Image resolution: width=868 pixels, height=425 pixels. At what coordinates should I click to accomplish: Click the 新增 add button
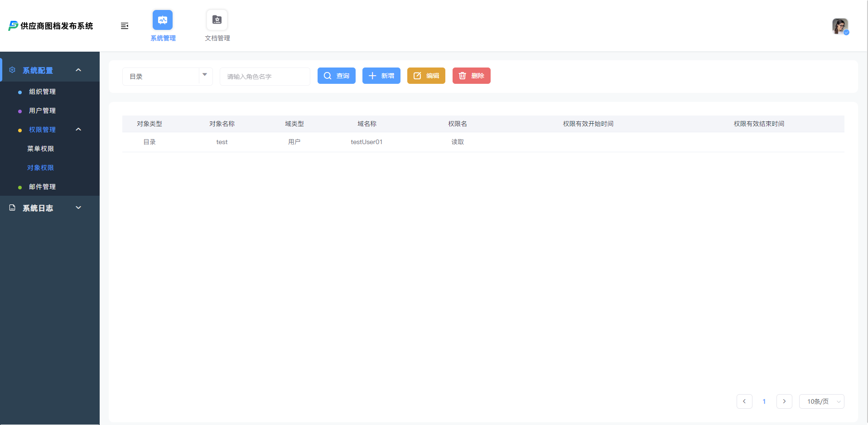[381, 76]
